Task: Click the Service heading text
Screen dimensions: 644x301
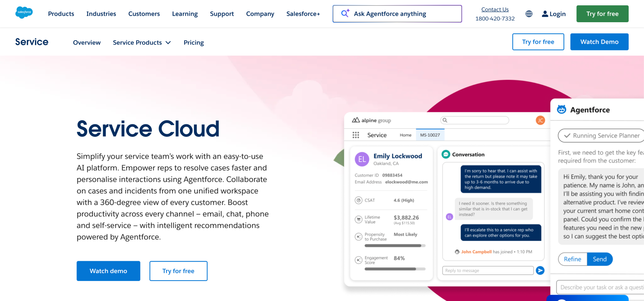Action: click(32, 42)
